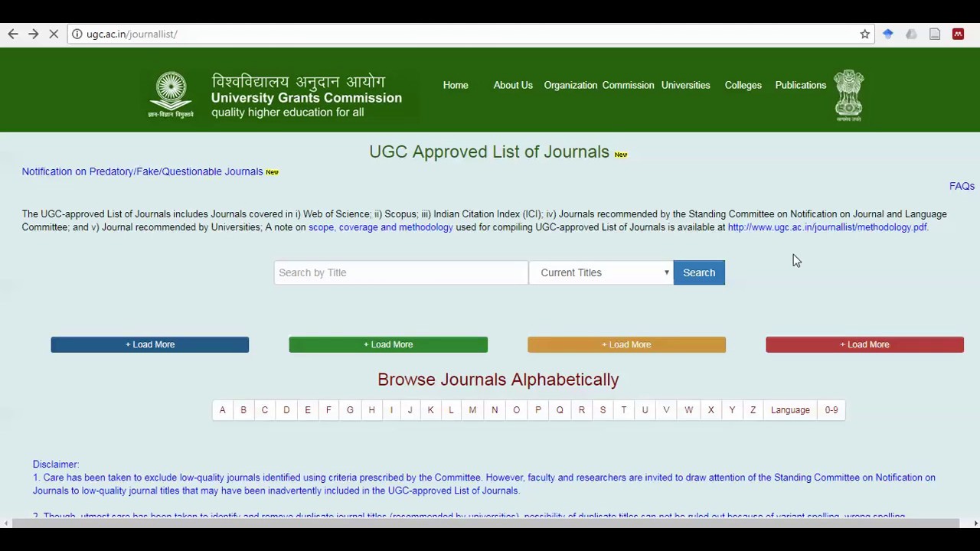This screenshot has height=551, width=980.
Task: Browse journals starting with 0-9
Action: (831, 410)
